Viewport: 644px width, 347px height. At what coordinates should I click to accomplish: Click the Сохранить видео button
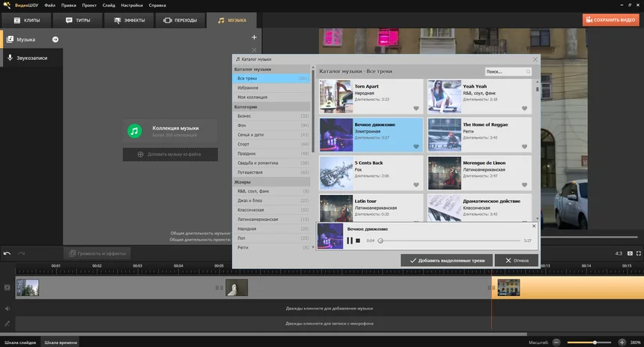pyautogui.click(x=611, y=19)
